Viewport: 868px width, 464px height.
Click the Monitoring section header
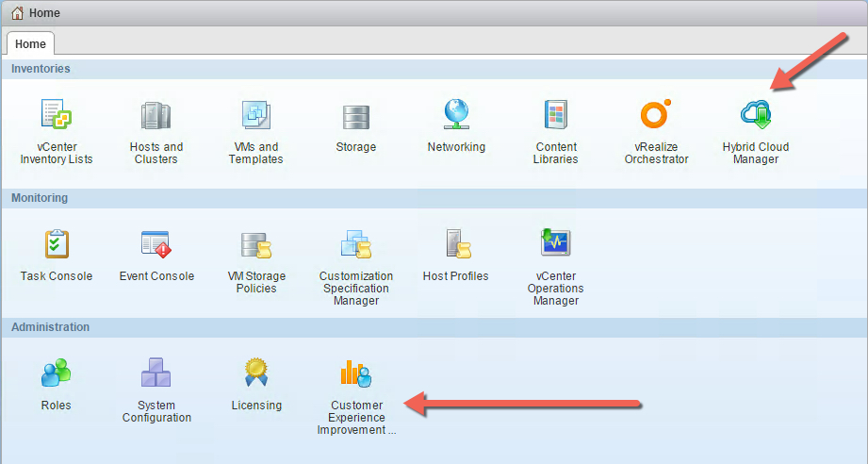[x=434, y=198]
